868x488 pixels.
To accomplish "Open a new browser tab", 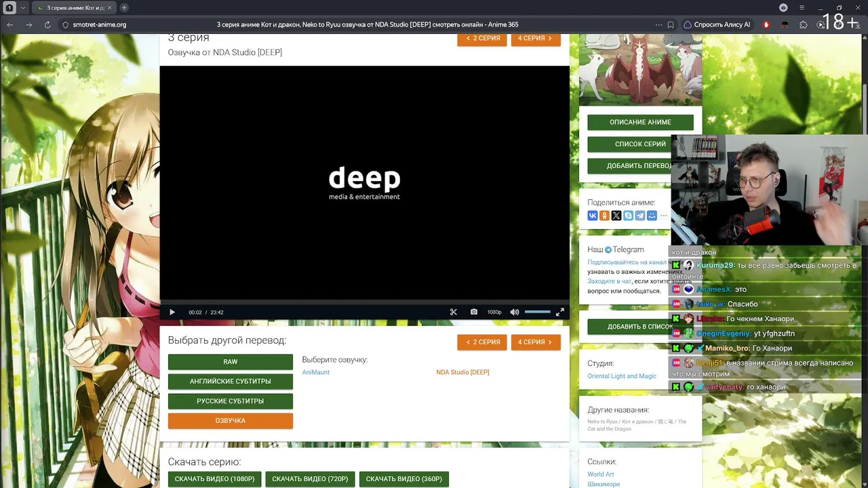I will point(124,7).
